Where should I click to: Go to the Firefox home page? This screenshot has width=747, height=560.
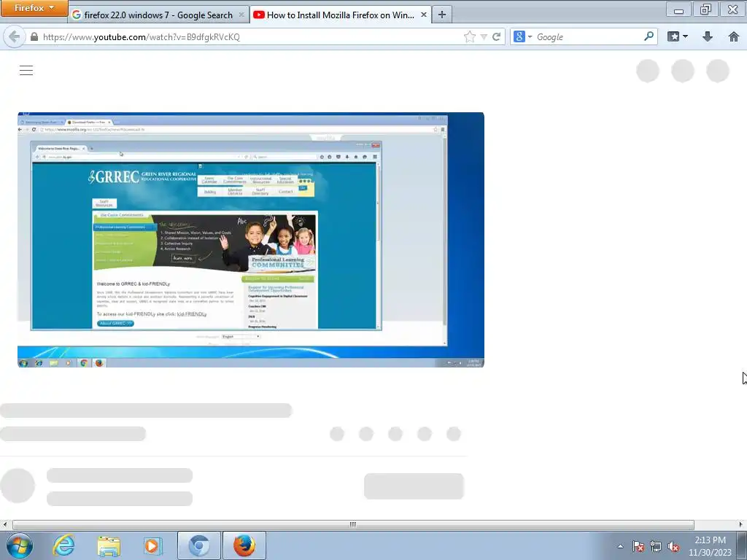pyautogui.click(x=734, y=36)
